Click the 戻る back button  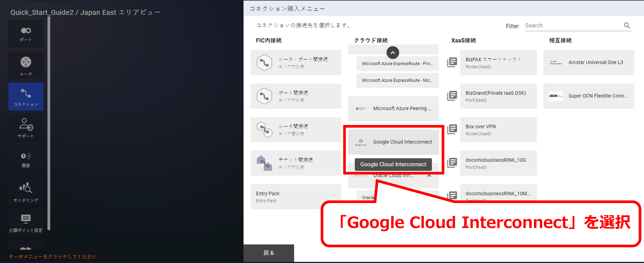click(x=268, y=253)
